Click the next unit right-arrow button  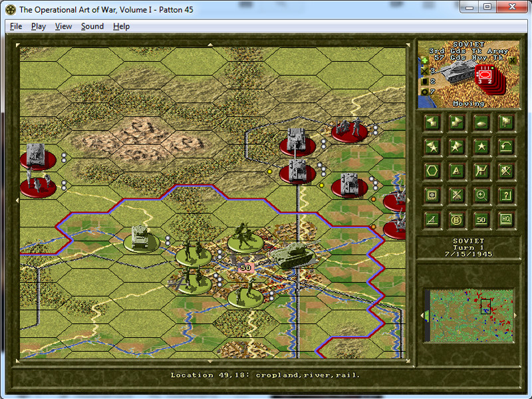pos(457,122)
